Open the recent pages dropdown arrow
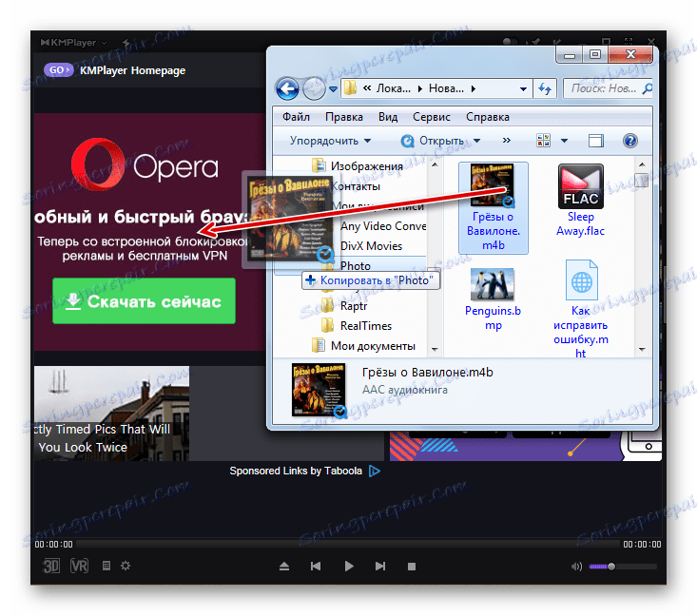Viewport: 697px width, 616px height. coord(333,89)
